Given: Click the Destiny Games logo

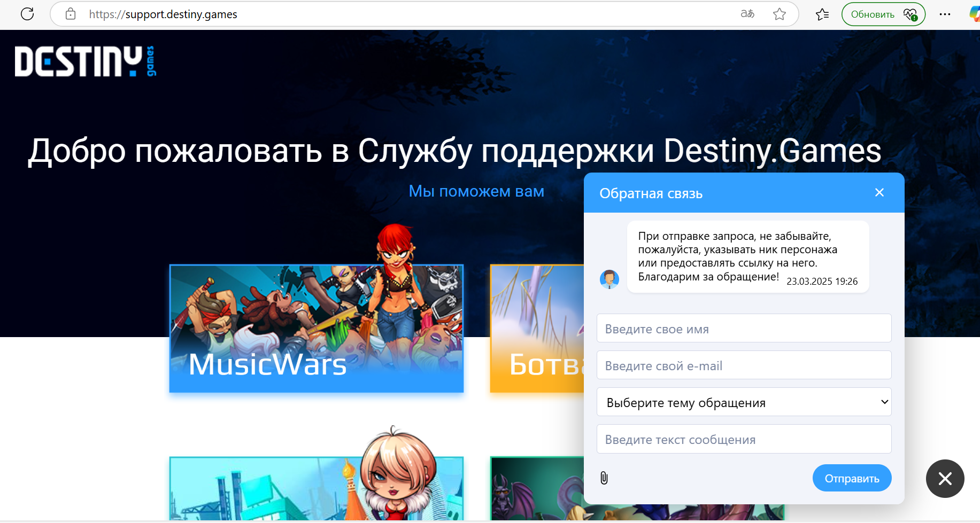Looking at the screenshot, I should coord(86,61).
